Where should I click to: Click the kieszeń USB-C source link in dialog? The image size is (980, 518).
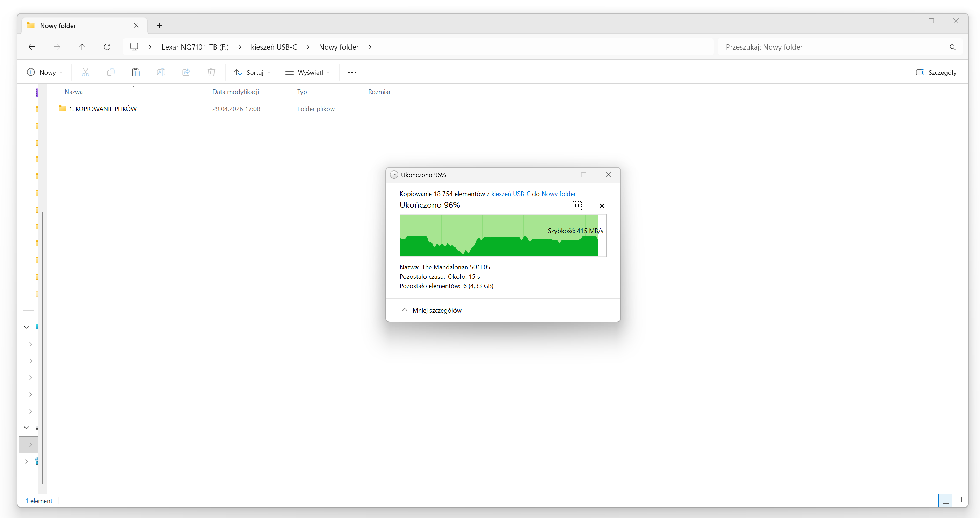(510, 194)
